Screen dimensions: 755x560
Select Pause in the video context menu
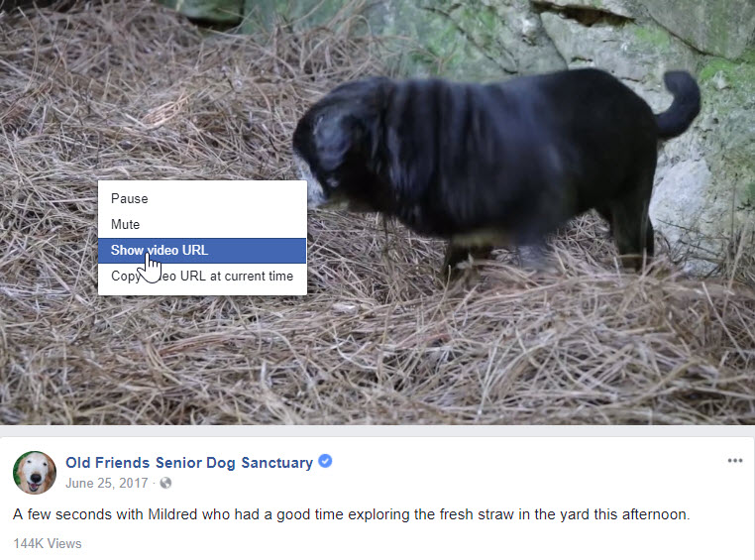click(x=202, y=199)
